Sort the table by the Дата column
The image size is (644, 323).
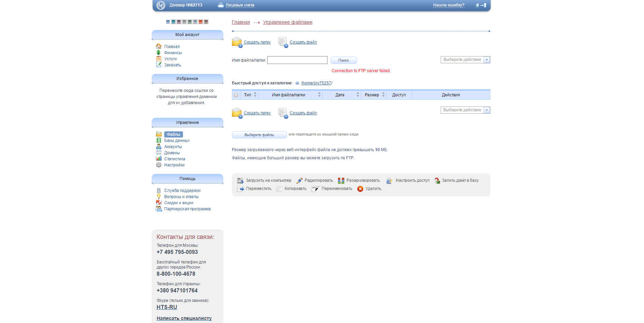pyautogui.click(x=342, y=95)
